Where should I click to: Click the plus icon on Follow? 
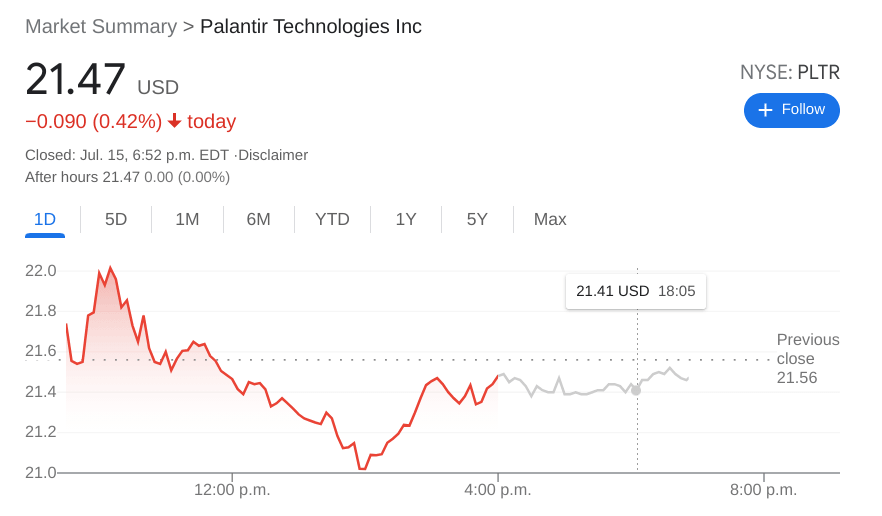(766, 110)
